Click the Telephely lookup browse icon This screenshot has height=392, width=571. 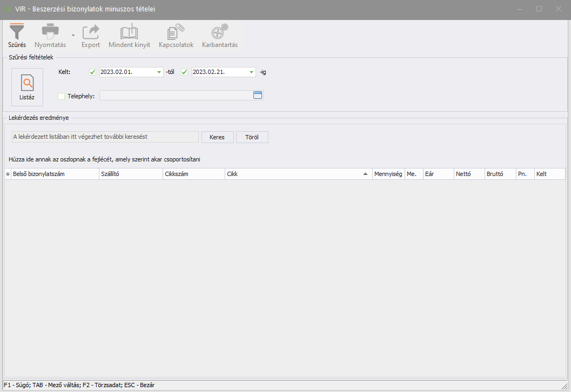click(258, 96)
